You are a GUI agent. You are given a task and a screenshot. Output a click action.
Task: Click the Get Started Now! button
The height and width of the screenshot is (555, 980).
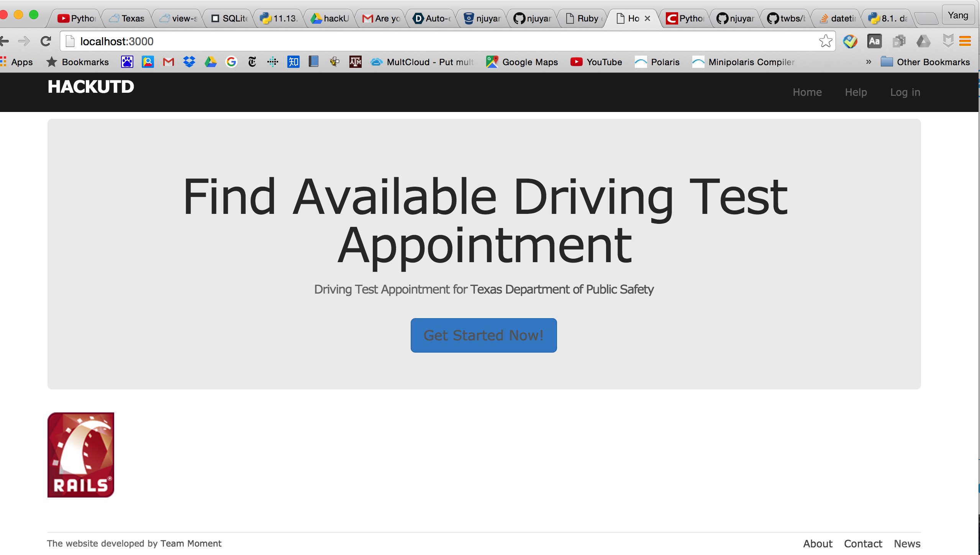coord(483,335)
